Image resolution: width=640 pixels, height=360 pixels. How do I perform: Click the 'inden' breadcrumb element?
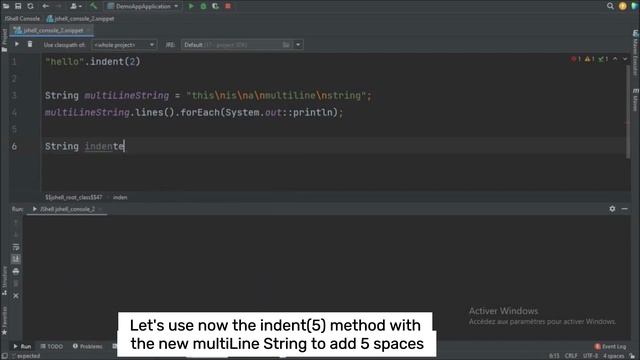coord(120,197)
